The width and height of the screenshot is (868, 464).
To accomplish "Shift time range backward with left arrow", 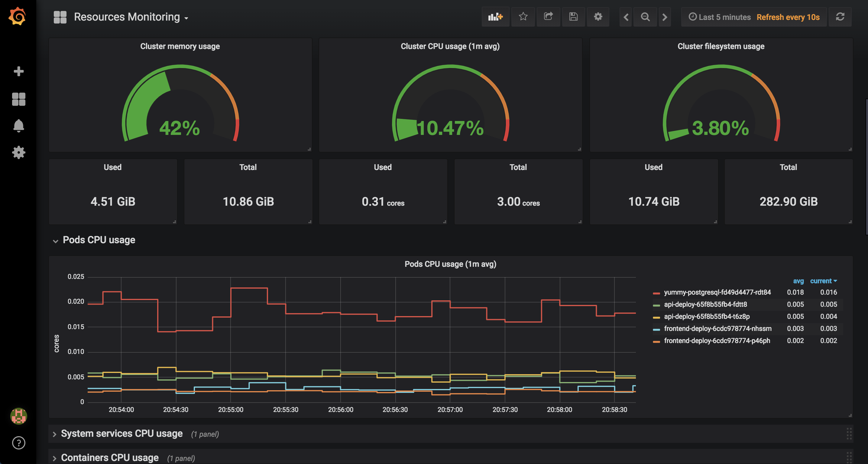I will [626, 17].
